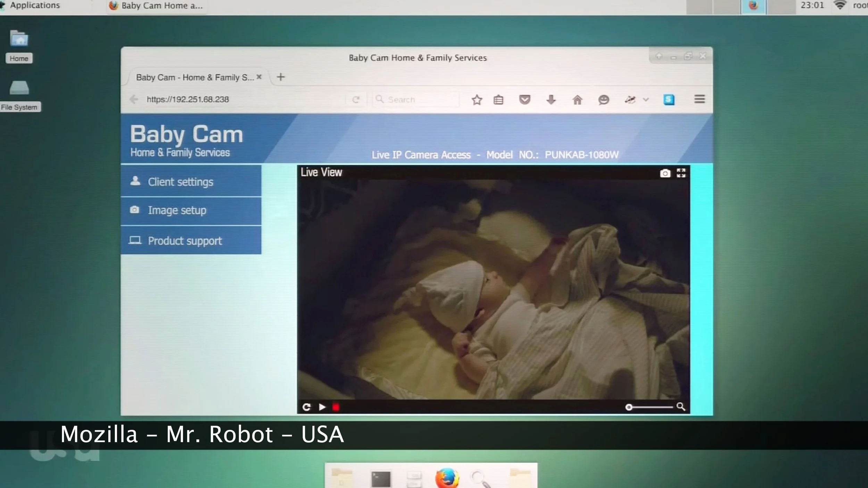
Task: Open Product support
Action: pyautogui.click(x=185, y=241)
